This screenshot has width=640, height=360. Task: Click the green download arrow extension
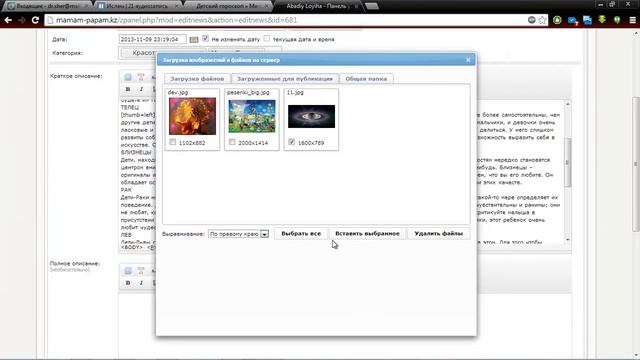coord(602,20)
